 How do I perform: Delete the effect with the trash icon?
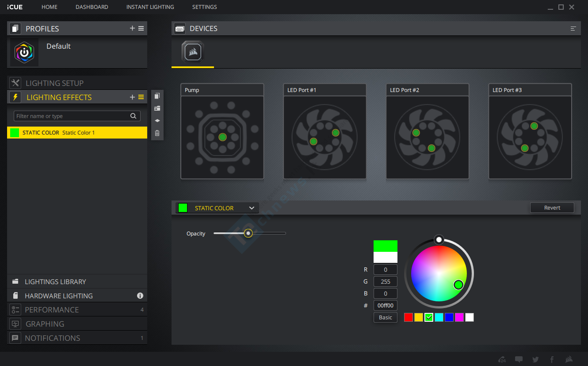click(157, 133)
